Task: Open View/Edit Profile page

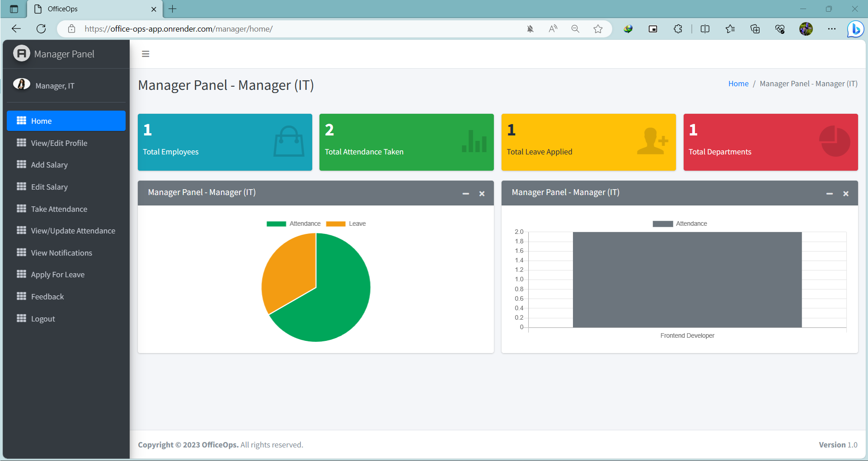Action: [66, 143]
